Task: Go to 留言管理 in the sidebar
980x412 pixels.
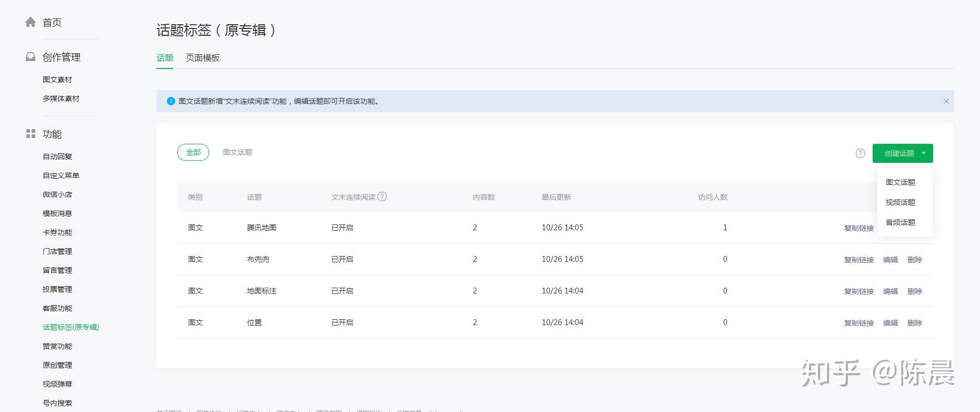Action: [x=57, y=270]
